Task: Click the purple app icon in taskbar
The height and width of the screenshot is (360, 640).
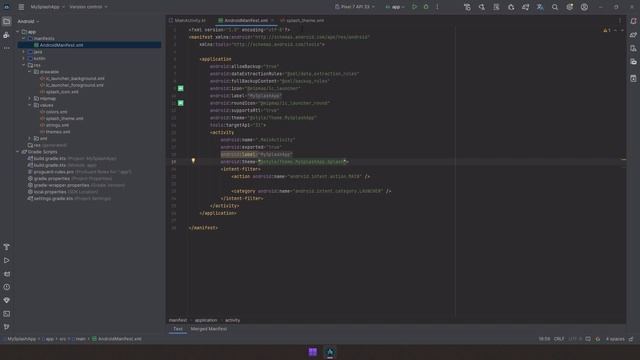Action: [313, 352]
